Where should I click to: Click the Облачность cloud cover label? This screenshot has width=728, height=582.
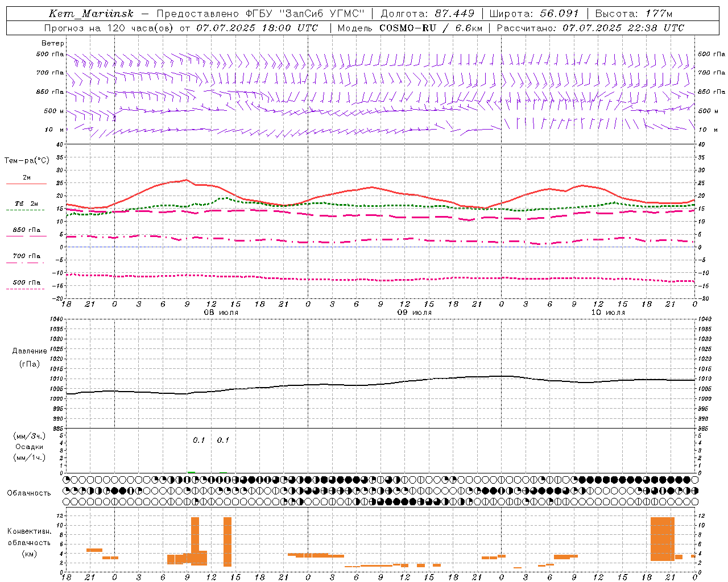point(29,493)
